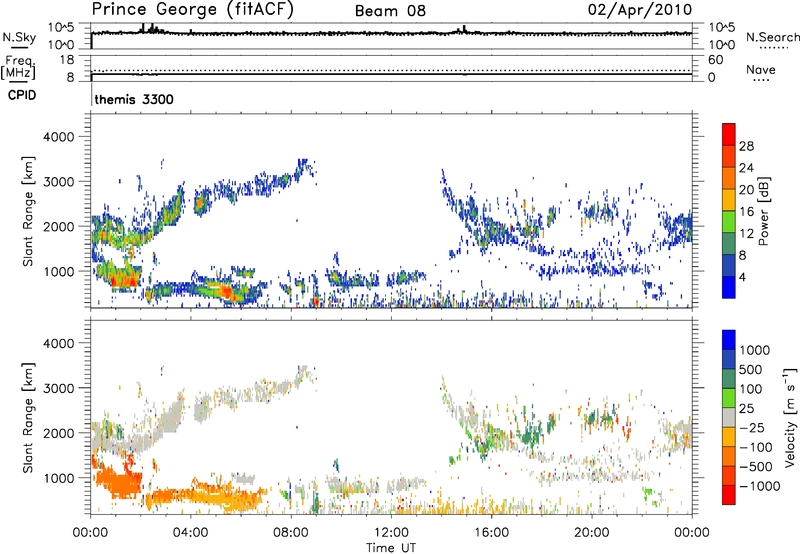Click the date "02/Apr/2010"

pyautogui.click(x=640, y=10)
